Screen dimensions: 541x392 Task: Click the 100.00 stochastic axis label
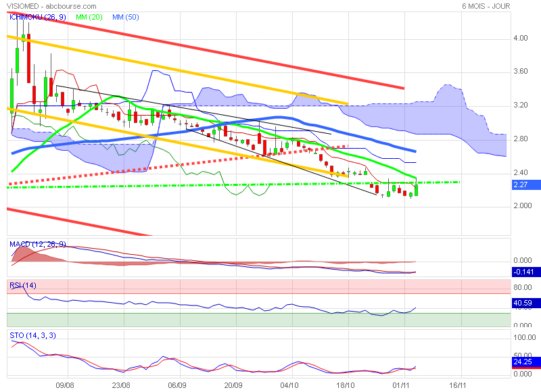click(x=525, y=337)
